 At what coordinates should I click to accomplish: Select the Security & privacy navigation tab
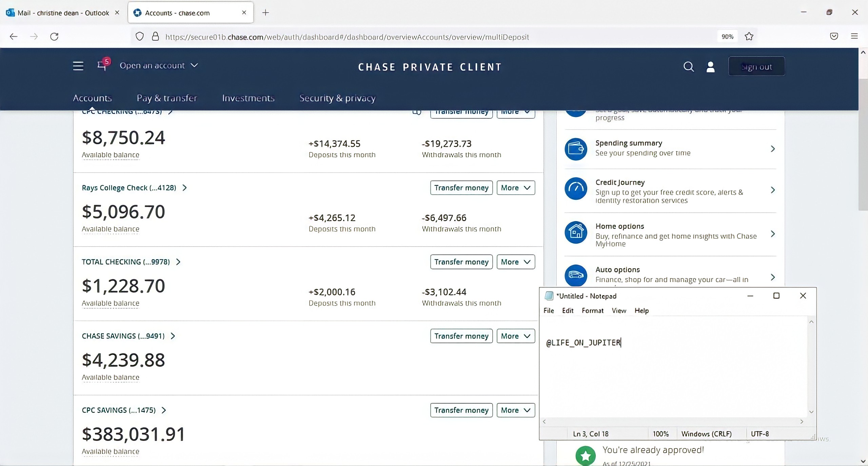point(337,98)
